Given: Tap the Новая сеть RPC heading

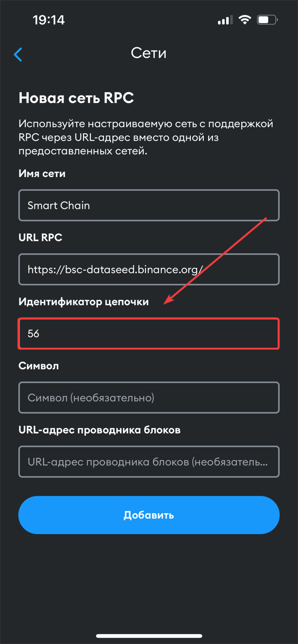Looking at the screenshot, I should (x=76, y=98).
